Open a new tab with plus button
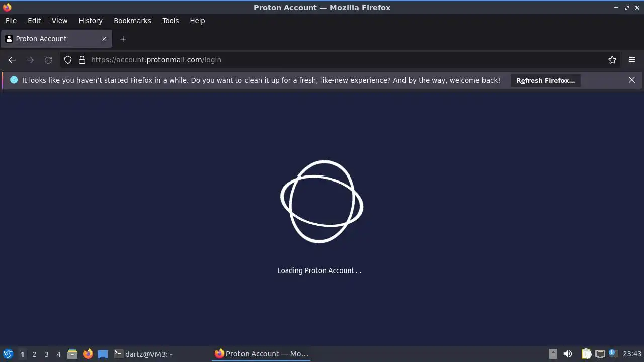Viewport: 644px width, 362px height. click(x=123, y=39)
